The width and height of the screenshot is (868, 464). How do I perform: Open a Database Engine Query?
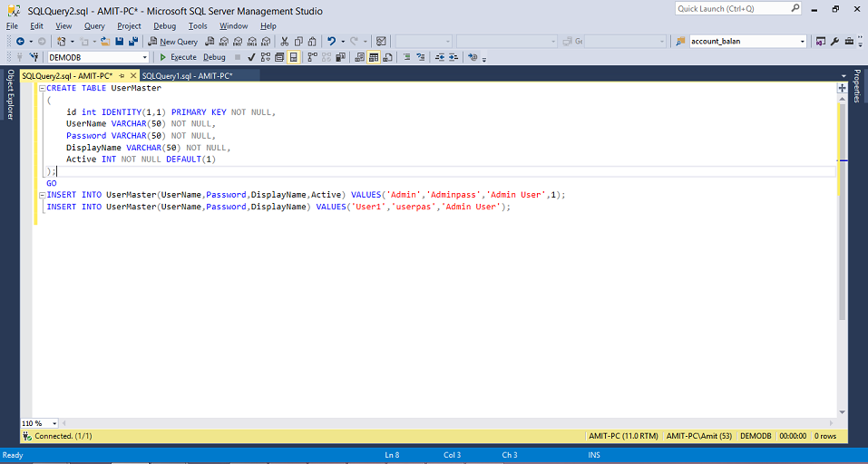tap(210, 41)
